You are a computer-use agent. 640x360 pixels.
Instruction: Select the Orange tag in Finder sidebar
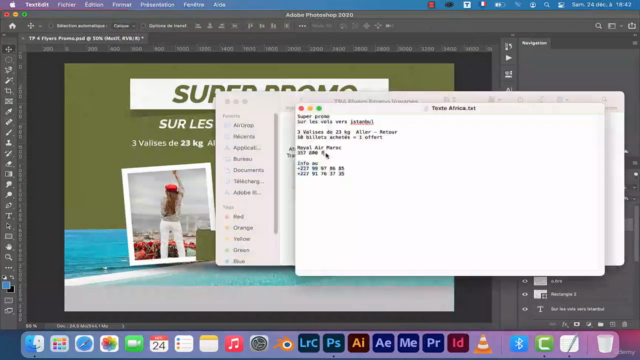(x=243, y=228)
